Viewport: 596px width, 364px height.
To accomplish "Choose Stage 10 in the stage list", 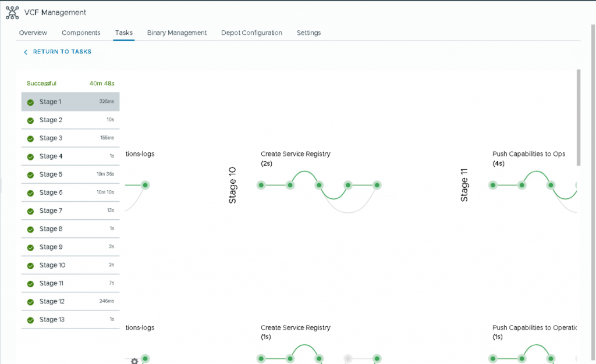I will 70,266.
